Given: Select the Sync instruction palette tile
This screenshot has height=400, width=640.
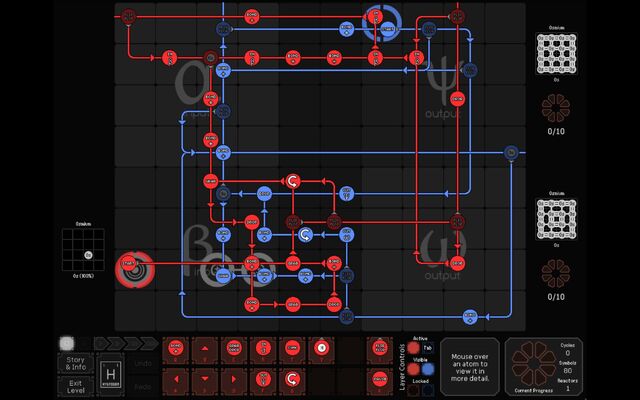Looking at the screenshot, I should (x=292, y=350).
